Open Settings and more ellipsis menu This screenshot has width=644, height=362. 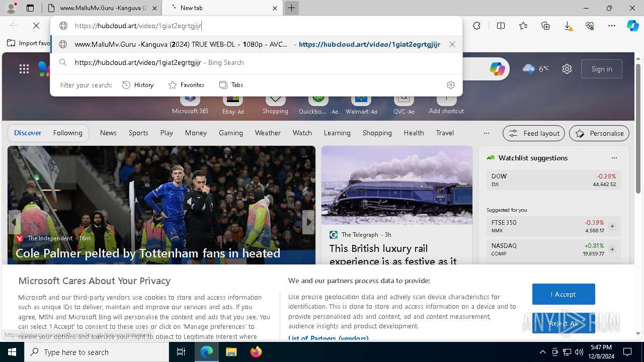click(612, 26)
